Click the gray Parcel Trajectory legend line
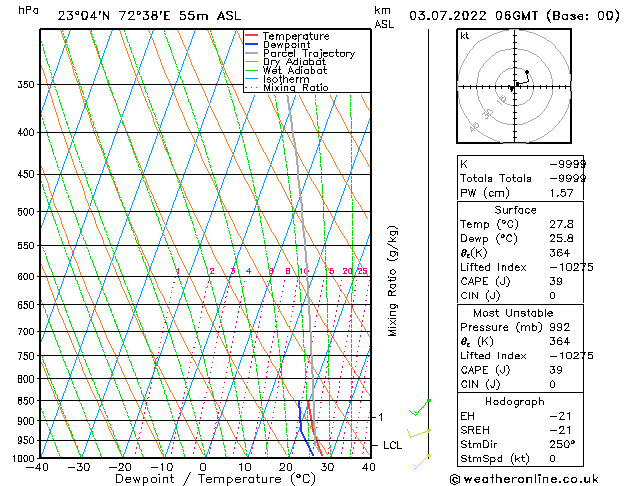 (x=251, y=53)
